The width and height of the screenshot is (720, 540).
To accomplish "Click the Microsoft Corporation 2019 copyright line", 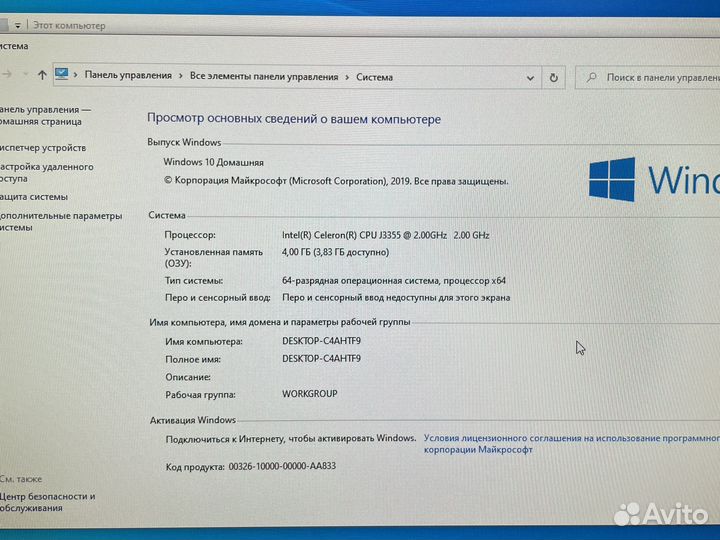I will click(336, 181).
